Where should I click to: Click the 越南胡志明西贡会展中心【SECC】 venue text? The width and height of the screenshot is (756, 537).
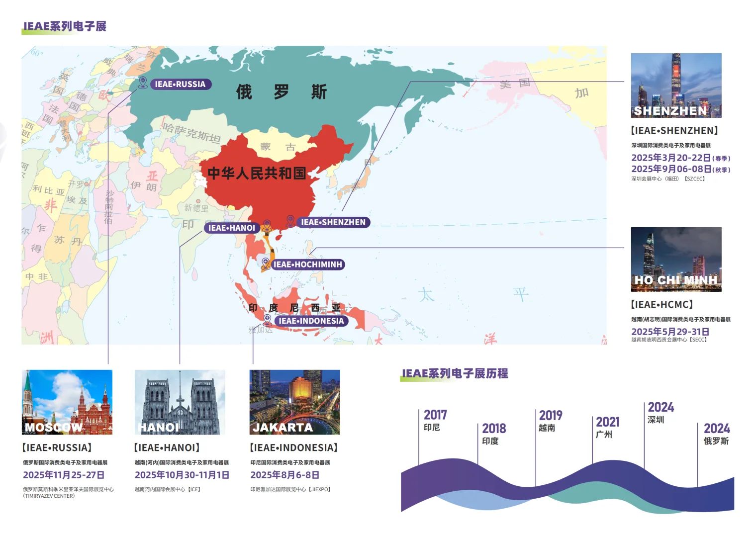point(669,340)
